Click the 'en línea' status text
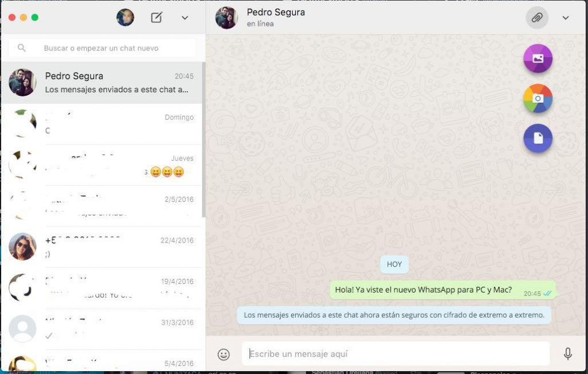588x374 pixels. click(x=260, y=24)
